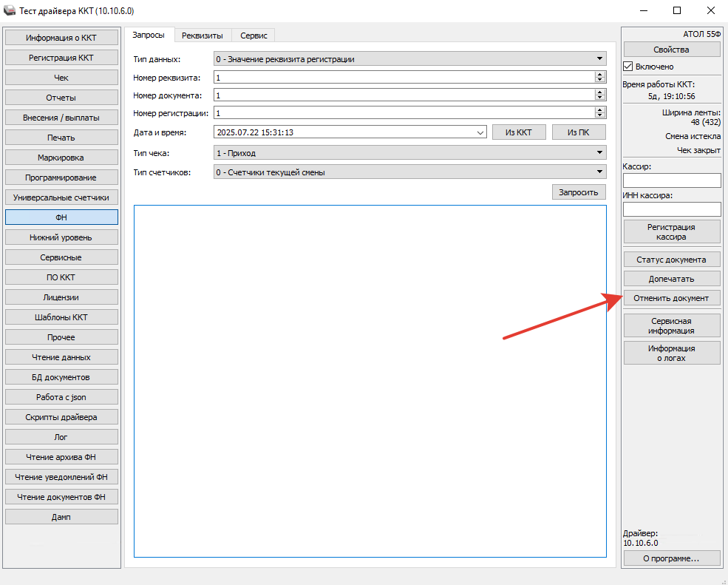This screenshot has width=728, height=585.
Task: Switch to the Реквизиты tab
Action: point(203,35)
